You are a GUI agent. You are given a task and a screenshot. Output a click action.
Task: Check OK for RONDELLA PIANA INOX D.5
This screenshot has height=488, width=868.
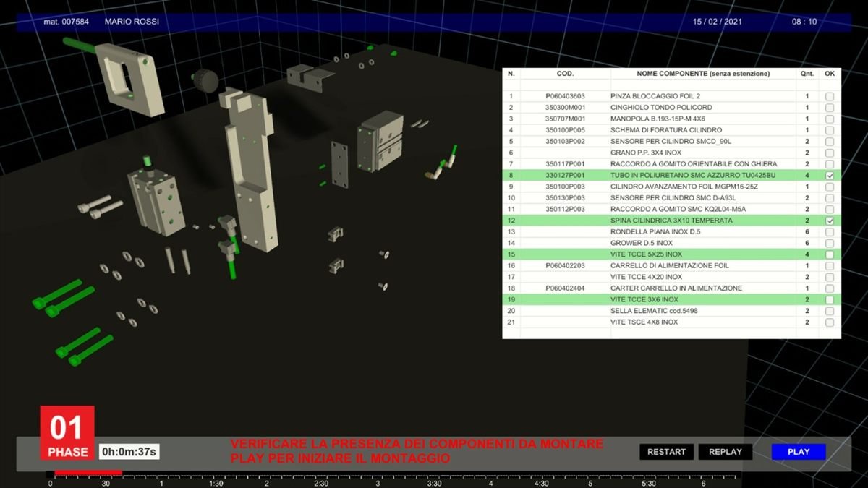click(x=830, y=232)
